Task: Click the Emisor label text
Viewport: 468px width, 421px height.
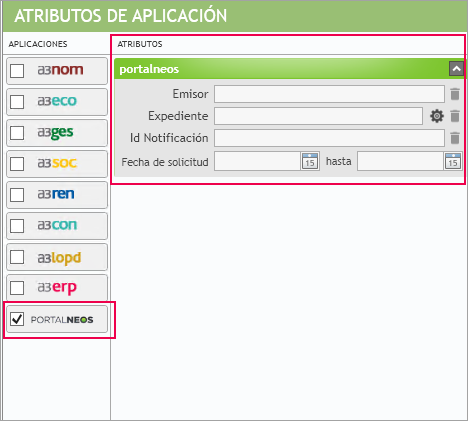Action: pyautogui.click(x=191, y=94)
